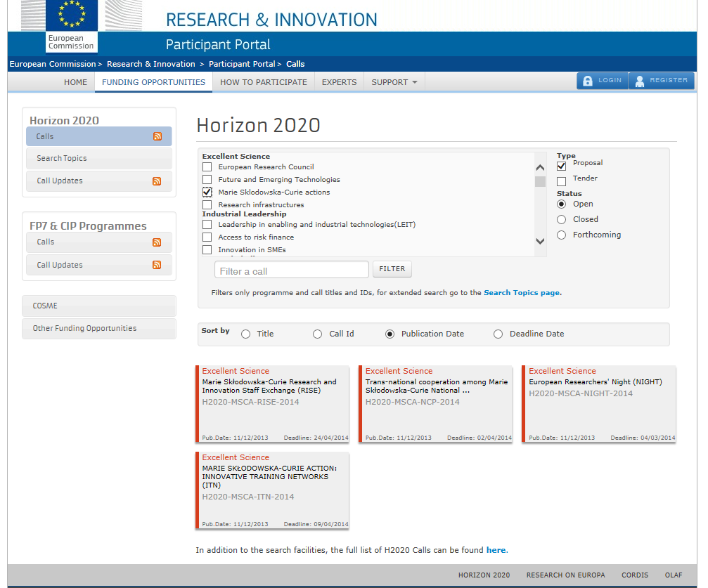
Task: Open the Search Topics page link
Action: pyautogui.click(x=522, y=292)
